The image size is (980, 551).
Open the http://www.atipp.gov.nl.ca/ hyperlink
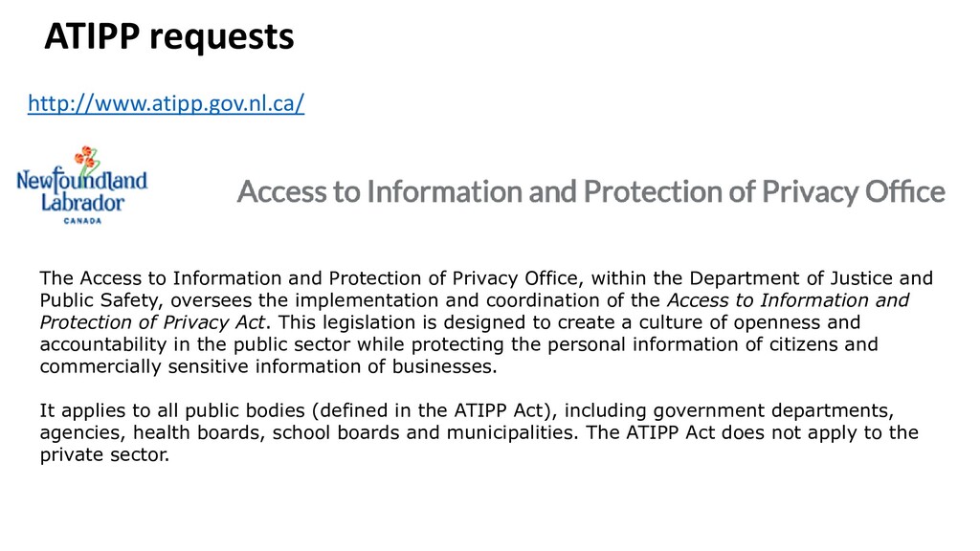pos(166,103)
